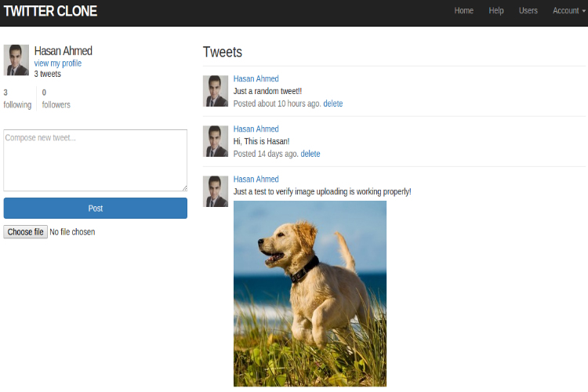The image size is (588, 392).
Task: Open the Users page from navbar
Action: [x=528, y=11]
